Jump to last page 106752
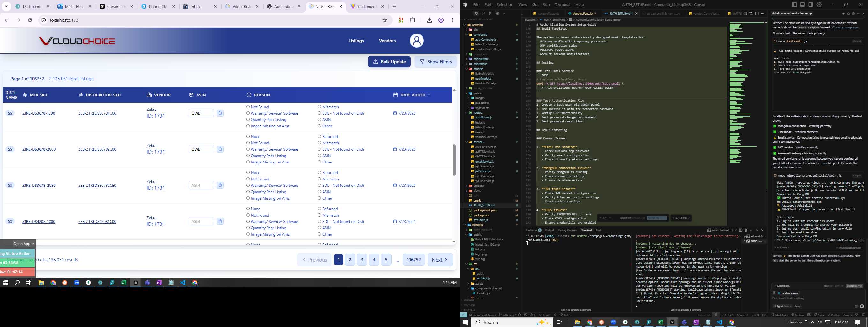868x327 pixels. 414,260
